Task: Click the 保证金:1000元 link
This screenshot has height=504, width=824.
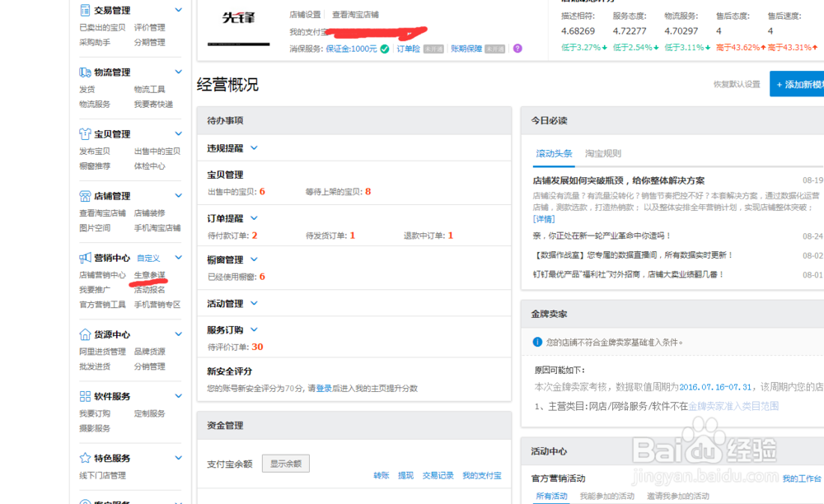Action: click(351, 49)
